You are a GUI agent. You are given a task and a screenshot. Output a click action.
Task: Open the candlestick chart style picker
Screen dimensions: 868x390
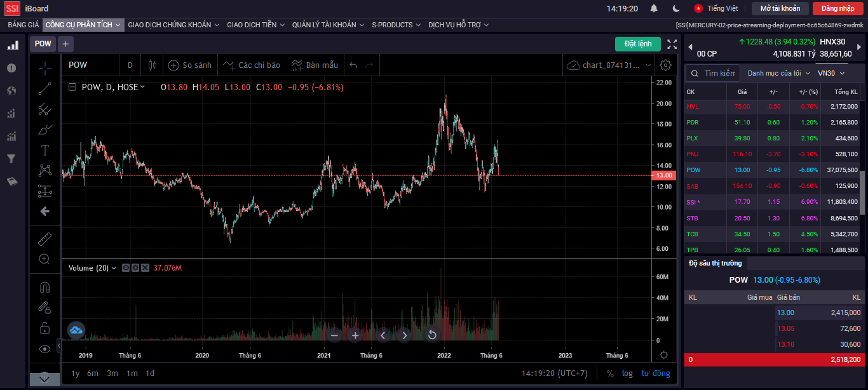[x=152, y=65]
